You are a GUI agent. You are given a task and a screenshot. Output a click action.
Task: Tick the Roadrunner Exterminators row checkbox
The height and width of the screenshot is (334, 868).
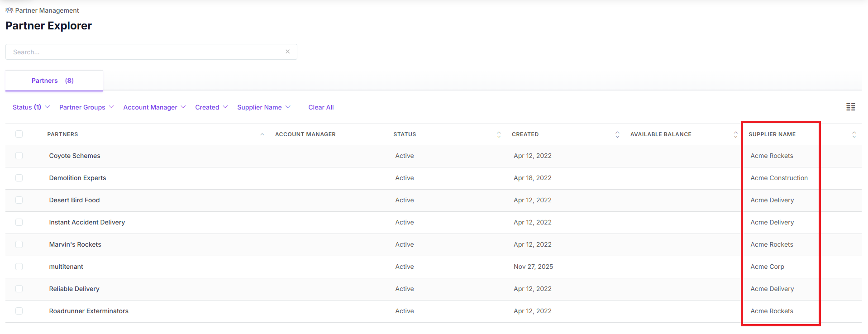19,311
